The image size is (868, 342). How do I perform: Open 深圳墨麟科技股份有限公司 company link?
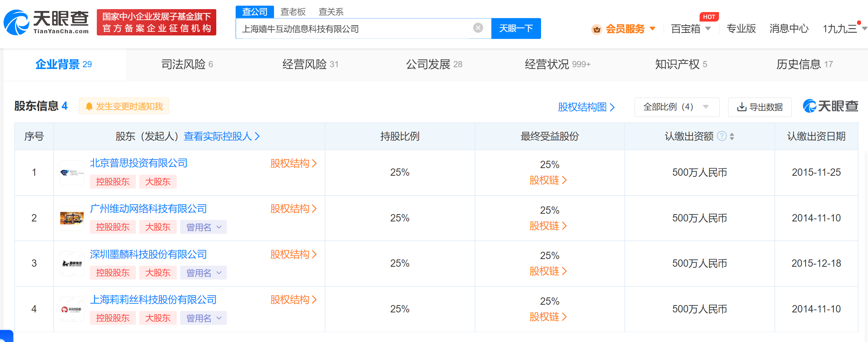[148, 254]
